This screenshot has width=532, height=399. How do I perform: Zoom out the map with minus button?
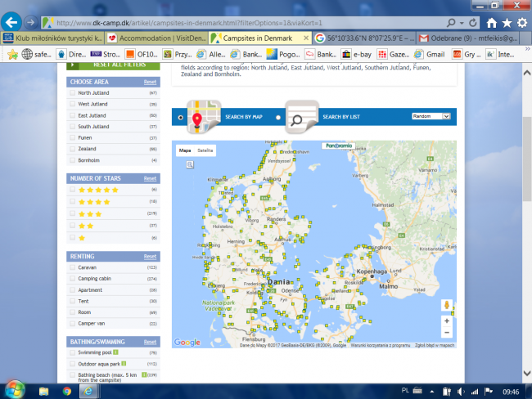click(447, 334)
